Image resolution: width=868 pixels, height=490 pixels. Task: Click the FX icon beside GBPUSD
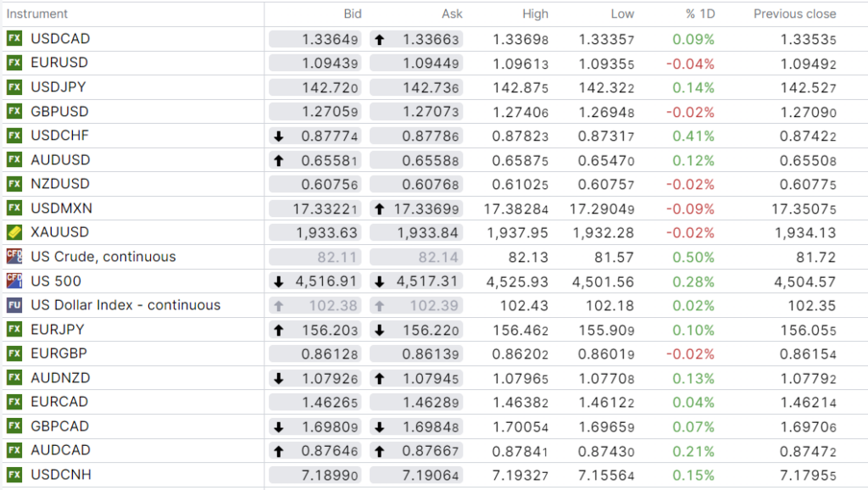[x=14, y=112]
